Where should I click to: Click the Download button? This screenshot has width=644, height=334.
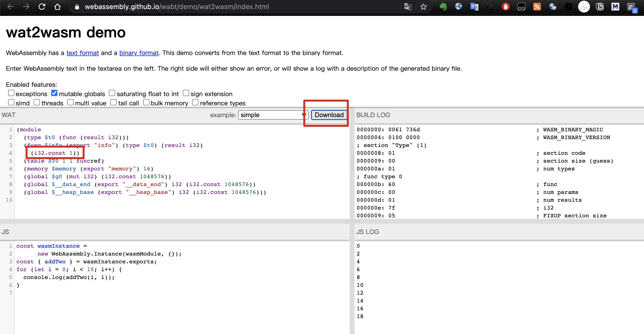pos(329,115)
